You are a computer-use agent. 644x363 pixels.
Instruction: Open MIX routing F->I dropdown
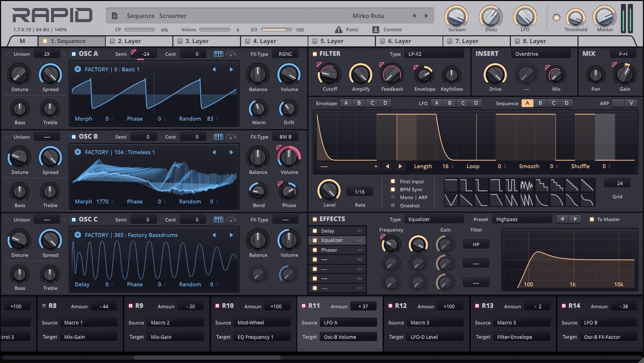pyautogui.click(x=623, y=54)
